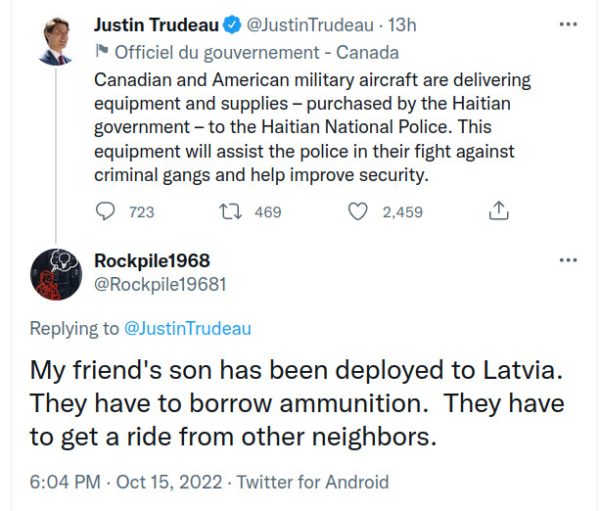Follow the @JustinTrudeau mention in Replying to
Viewport: 600px width, 511px height.
pos(187,328)
